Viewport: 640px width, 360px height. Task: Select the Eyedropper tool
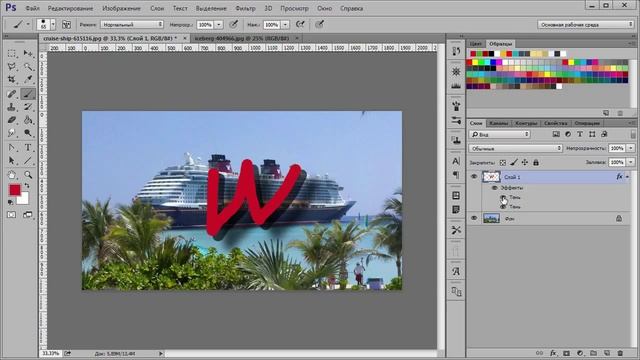click(x=28, y=80)
